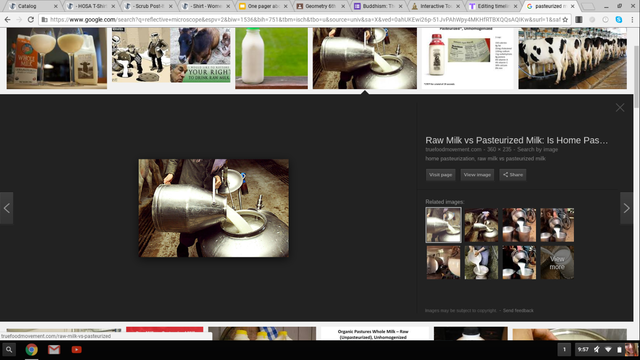Switch to the Geometry 6th tab
Image resolution: width=640 pixels, height=360 pixels.
[321, 6]
